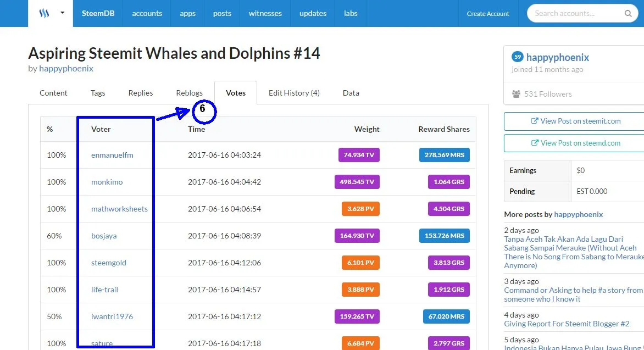Click the level 59 reputation badge

point(518,57)
